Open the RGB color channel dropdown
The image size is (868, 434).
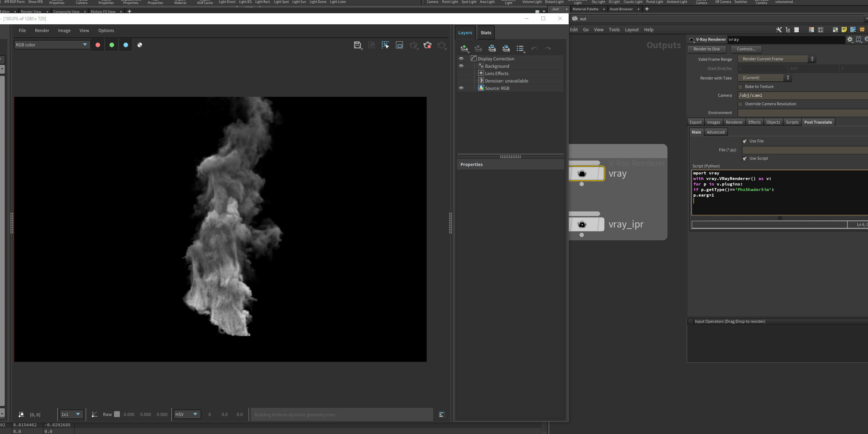(52, 45)
